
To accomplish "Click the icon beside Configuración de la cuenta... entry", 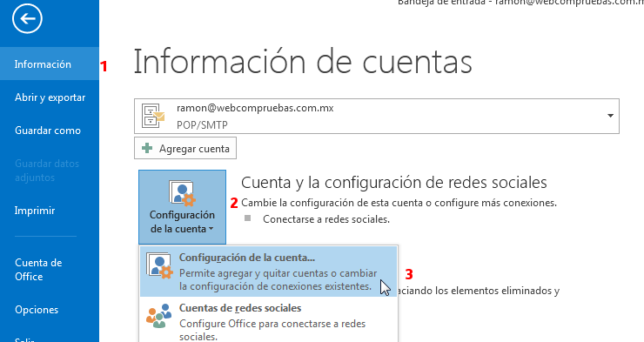I will [159, 265].
